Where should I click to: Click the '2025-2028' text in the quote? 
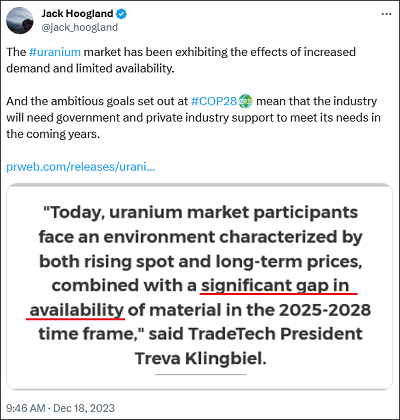click(x=325, y=310)
